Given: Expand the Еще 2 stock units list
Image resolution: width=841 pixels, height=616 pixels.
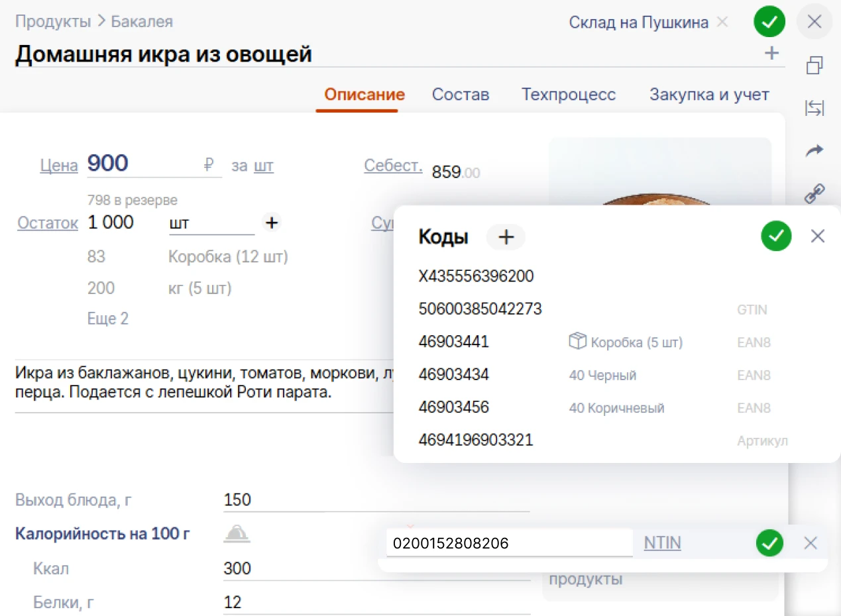Looking at the screenshot, I should [x=107, y=319].
